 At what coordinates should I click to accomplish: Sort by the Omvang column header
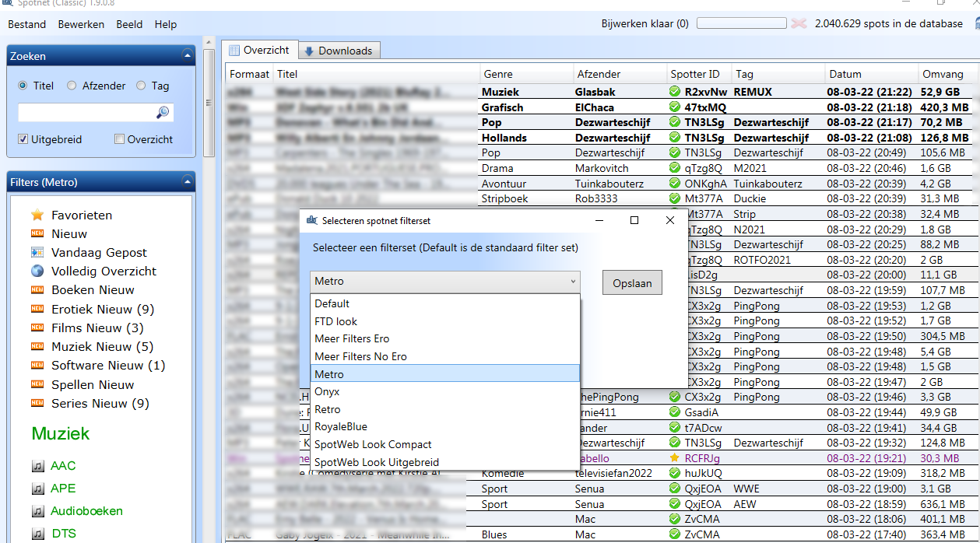point(947,74)
